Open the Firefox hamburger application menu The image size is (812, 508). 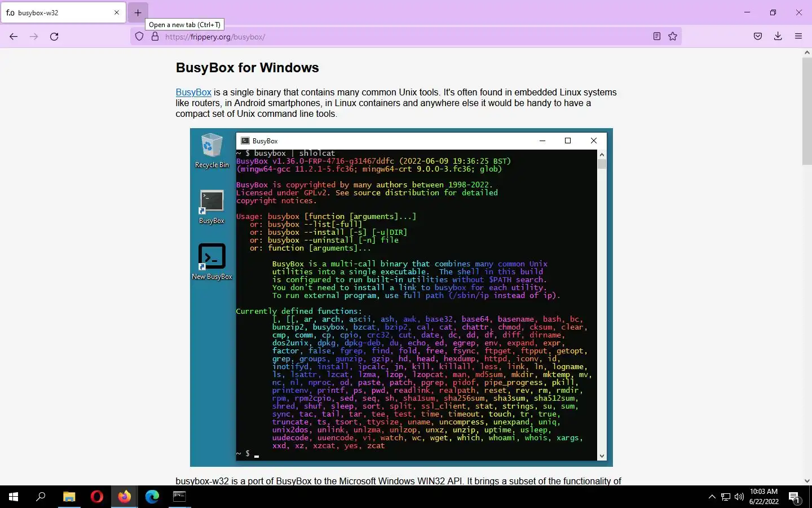click(798, 37)
